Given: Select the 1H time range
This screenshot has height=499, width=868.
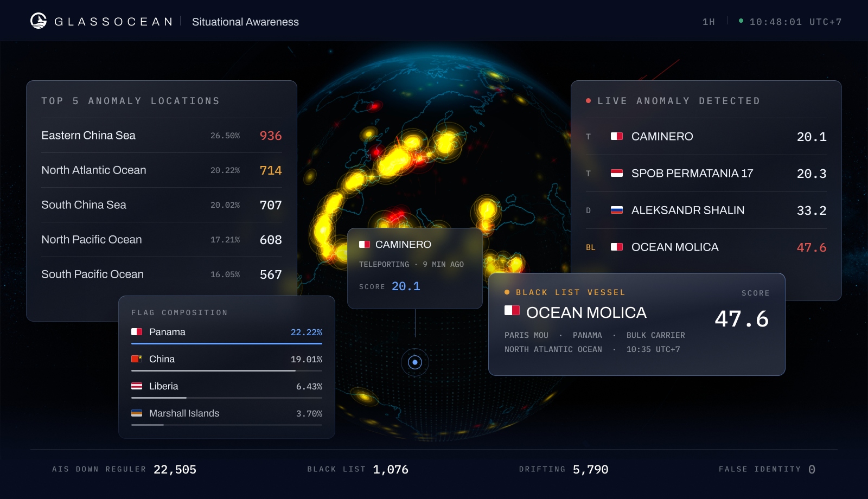Looking at the screenshot, I should [x=709, y=22].
